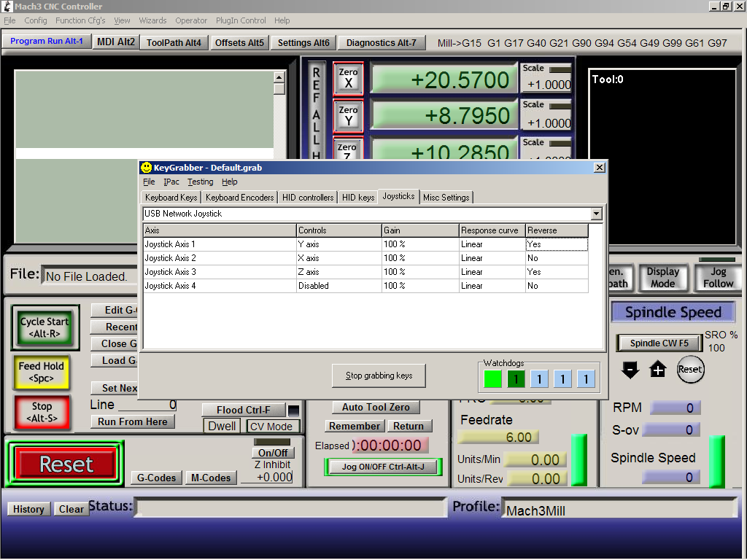Click G-code window scrollbar up arrow
The height and width of the screenshot is (560, 747).
click(279, 77)
